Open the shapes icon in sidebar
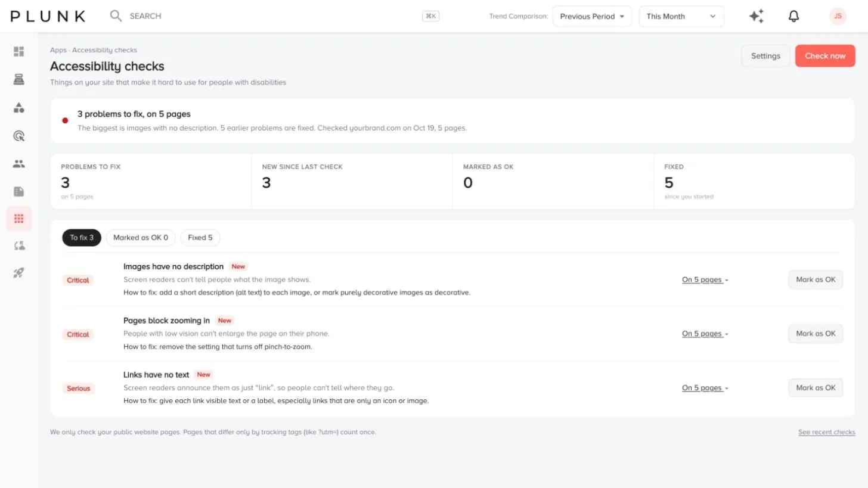The height and width of the screenshot is (488, 868). 18,108
